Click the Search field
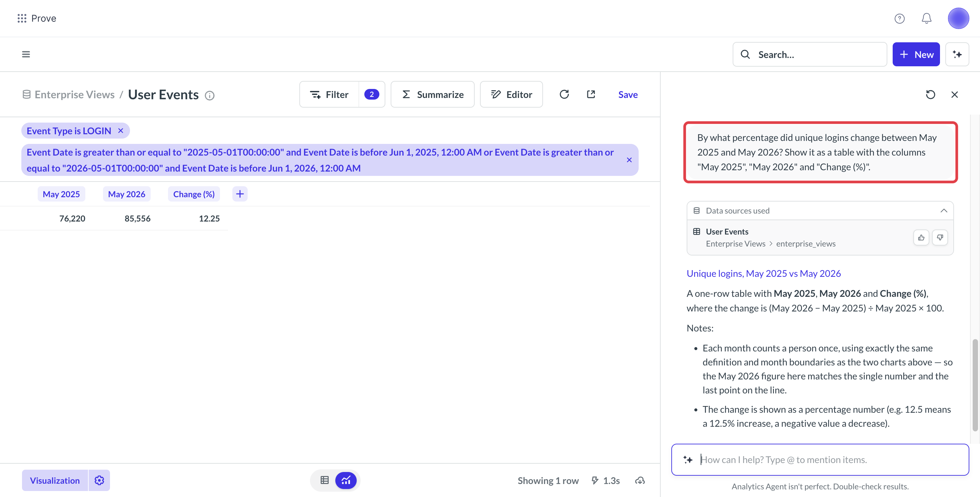Viewport: 980px width, 497px height. (810, 54)
